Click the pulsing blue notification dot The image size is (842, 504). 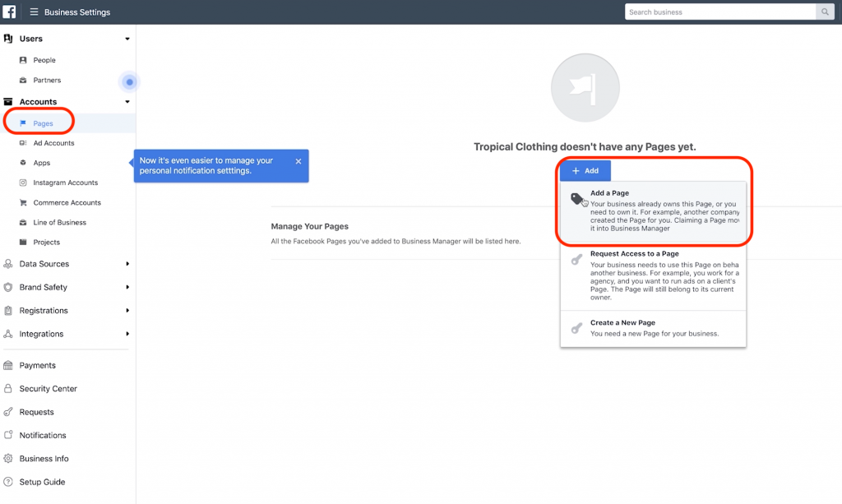point(129,82)
